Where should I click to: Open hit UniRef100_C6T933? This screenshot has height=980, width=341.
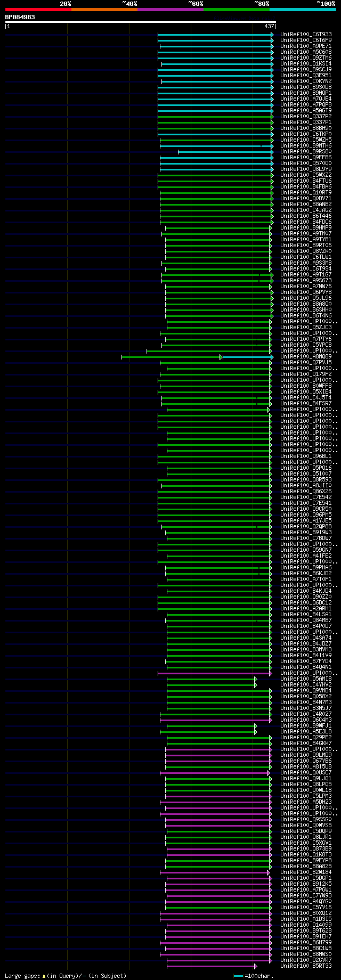click(x=306, y=35)
